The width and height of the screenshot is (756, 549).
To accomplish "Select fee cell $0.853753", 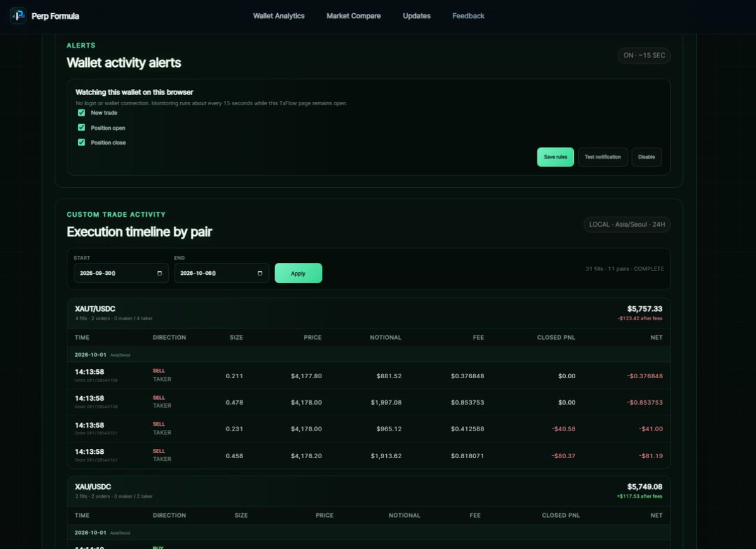I will coord(467,402).
